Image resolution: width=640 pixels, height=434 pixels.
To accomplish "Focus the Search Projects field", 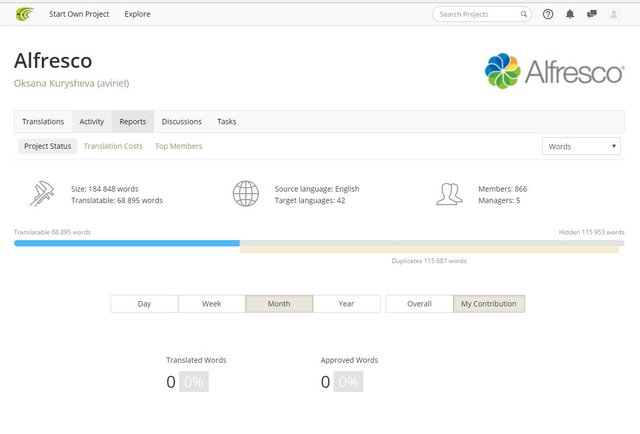I will [482, 14].
